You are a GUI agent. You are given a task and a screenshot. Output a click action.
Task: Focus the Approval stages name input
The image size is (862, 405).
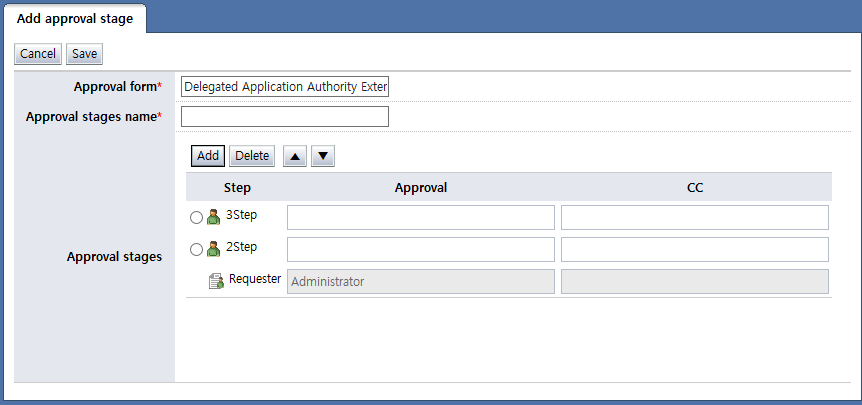284,117
